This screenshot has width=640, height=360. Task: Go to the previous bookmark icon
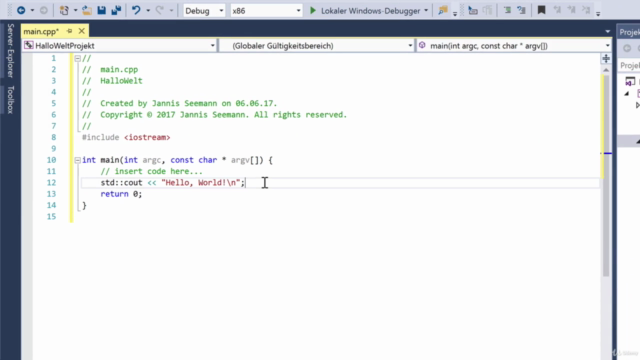(x=557, y=11)
